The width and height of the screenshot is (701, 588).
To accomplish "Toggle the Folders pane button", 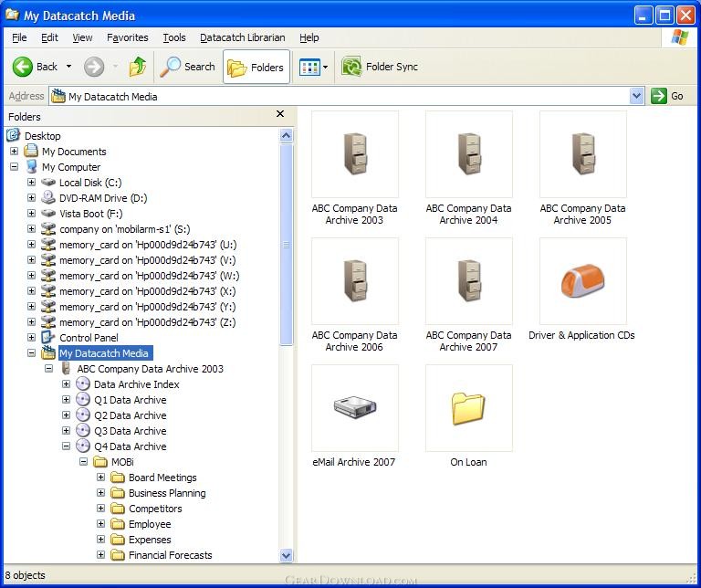I will [x=256, y=68].
